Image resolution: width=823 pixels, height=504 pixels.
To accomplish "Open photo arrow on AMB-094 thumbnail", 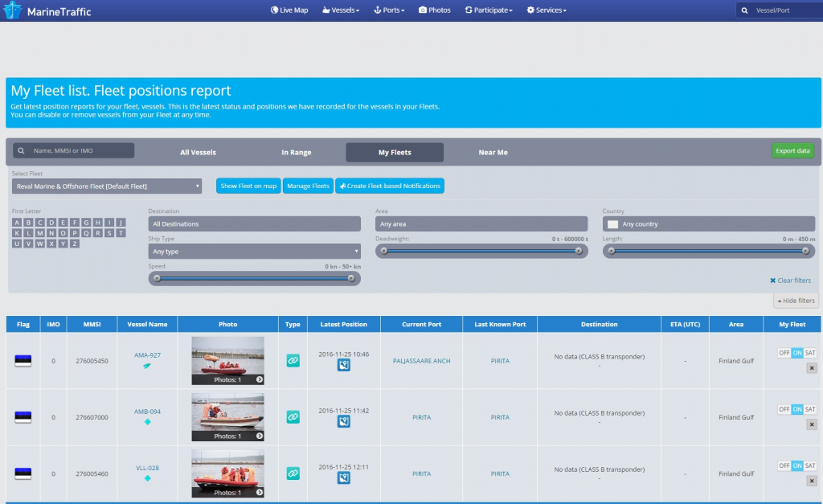I will tap(260, 436).
